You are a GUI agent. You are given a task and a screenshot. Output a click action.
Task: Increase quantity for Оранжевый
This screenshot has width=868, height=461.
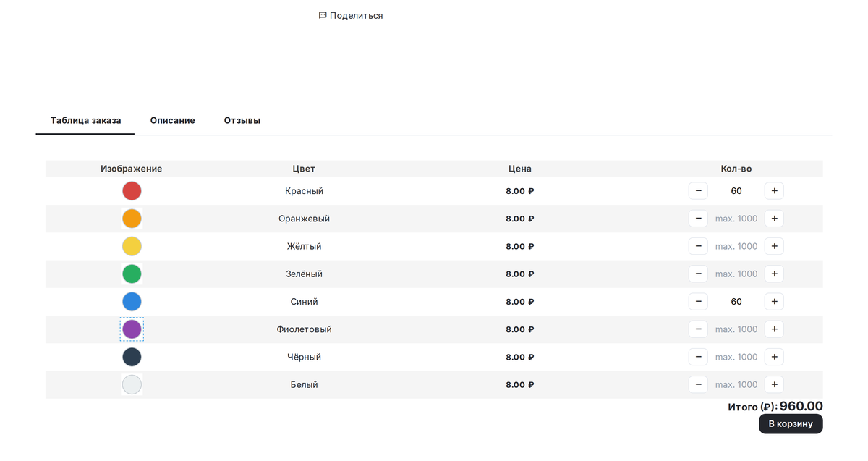(x=774, y=219)
